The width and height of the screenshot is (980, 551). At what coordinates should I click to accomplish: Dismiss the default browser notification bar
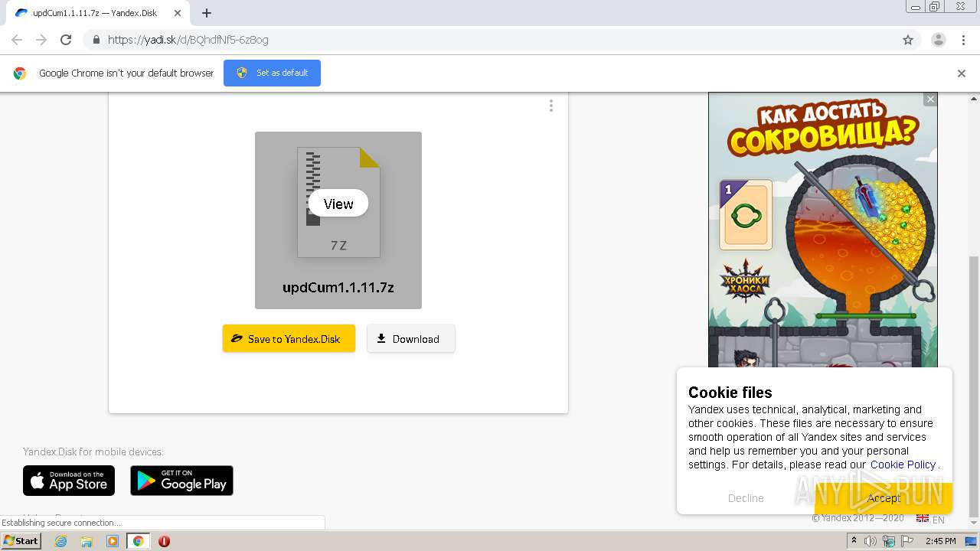click(x=962, y=73)
